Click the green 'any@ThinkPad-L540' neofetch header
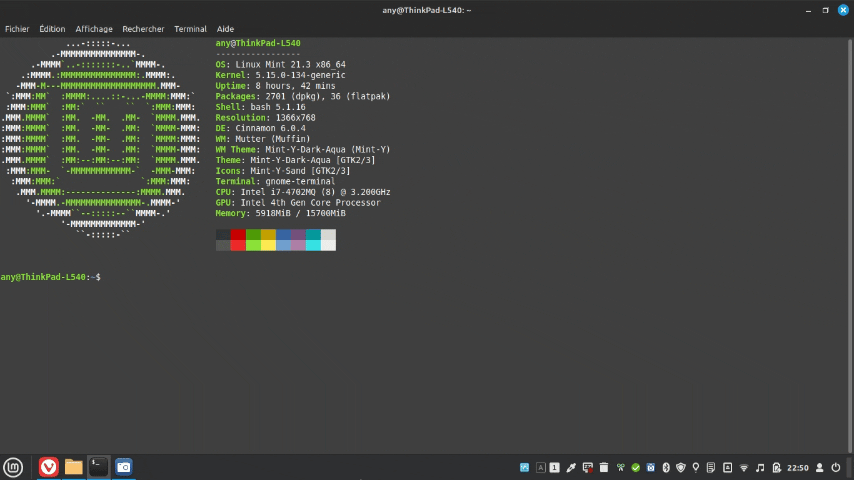This screenshot has width=854, height=480. tap(258, 43)
